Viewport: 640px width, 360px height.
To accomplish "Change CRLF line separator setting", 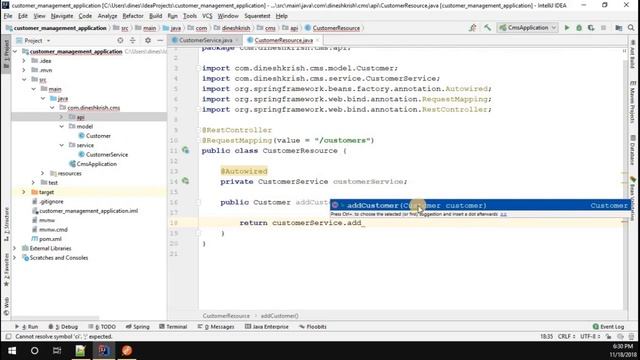I will coord(566,337).
